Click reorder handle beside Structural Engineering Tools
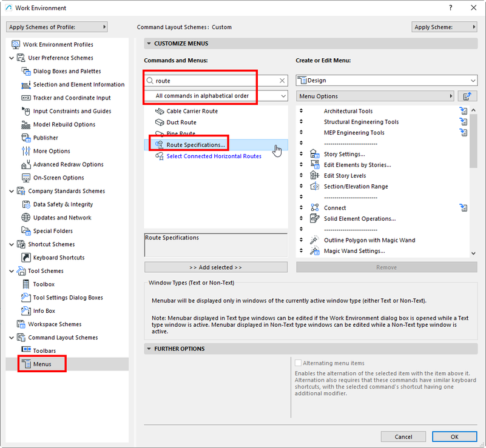Viewport: 486px width, 448px height. point(301,122)
